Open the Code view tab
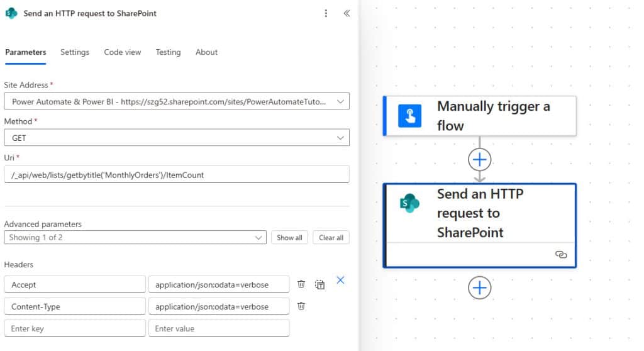Viewport: 644px width, 351px height. pos(123,52)
